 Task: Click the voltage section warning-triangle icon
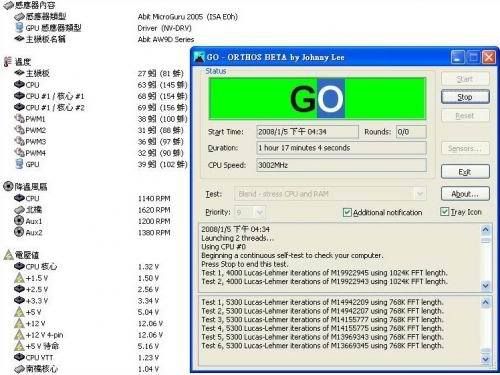pyautogui.click(x=8, y=255)
